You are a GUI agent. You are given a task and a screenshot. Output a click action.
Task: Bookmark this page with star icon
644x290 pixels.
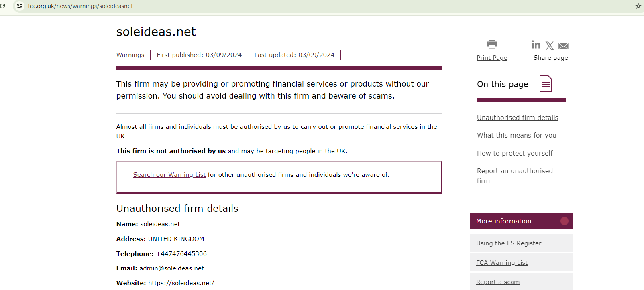pyautogui.click(x=638, y=6)
